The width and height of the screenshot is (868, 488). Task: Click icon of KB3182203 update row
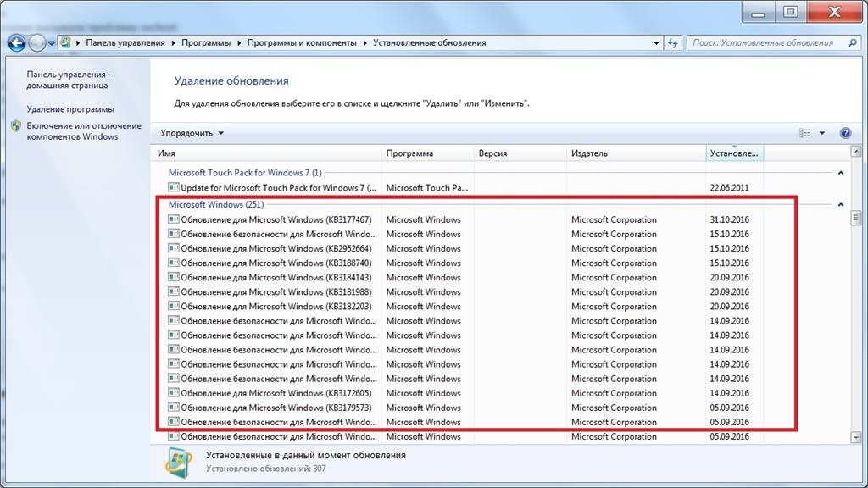coord(173,305)
